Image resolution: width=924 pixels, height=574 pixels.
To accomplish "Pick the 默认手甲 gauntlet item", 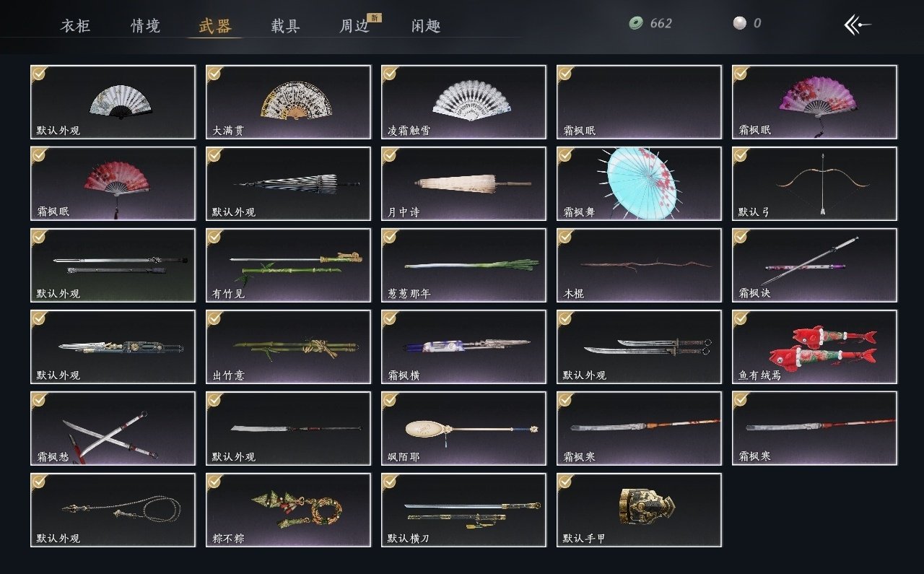I will [640, 510].
